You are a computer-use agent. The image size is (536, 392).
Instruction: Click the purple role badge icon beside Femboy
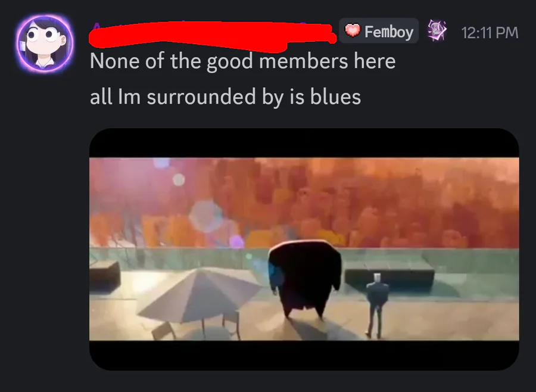(437, 31)
